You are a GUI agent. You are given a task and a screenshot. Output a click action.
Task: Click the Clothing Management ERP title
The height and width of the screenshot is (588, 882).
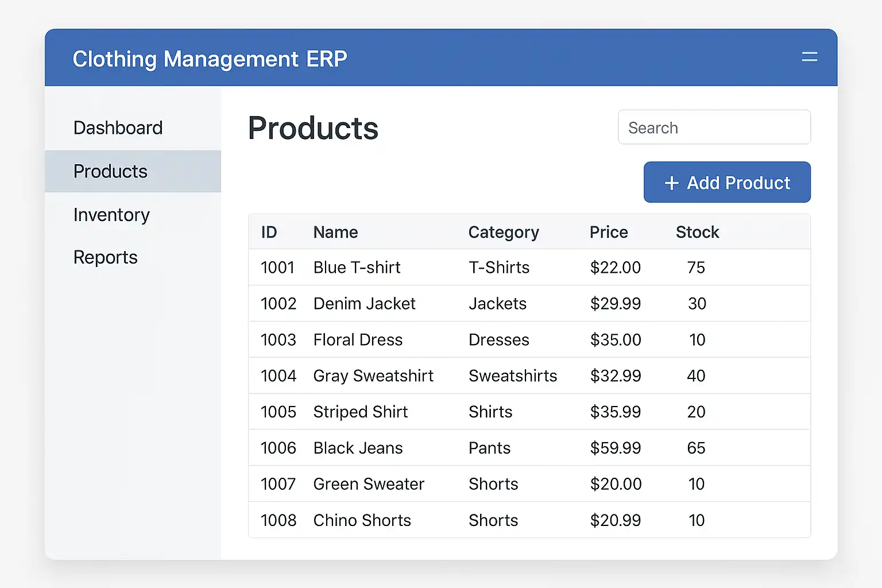pyautogui.click(x=210, y=59)
